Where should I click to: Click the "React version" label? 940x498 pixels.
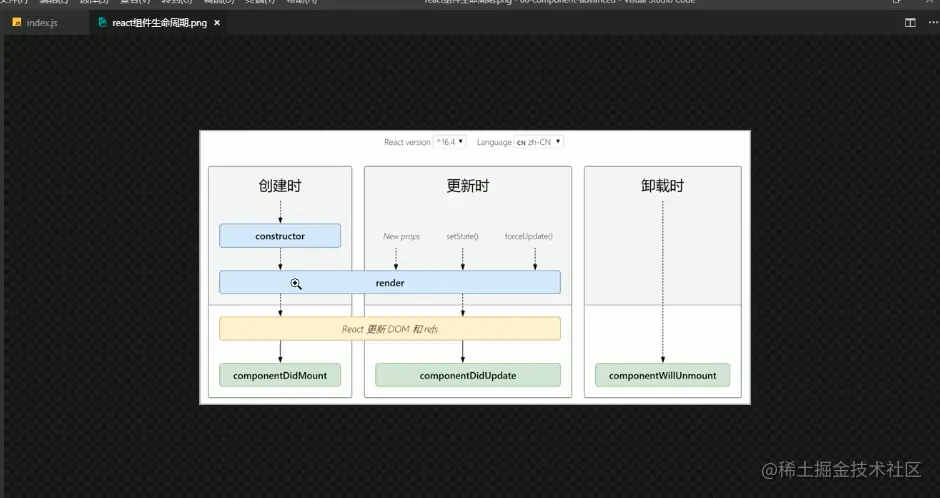click(407, 142)
